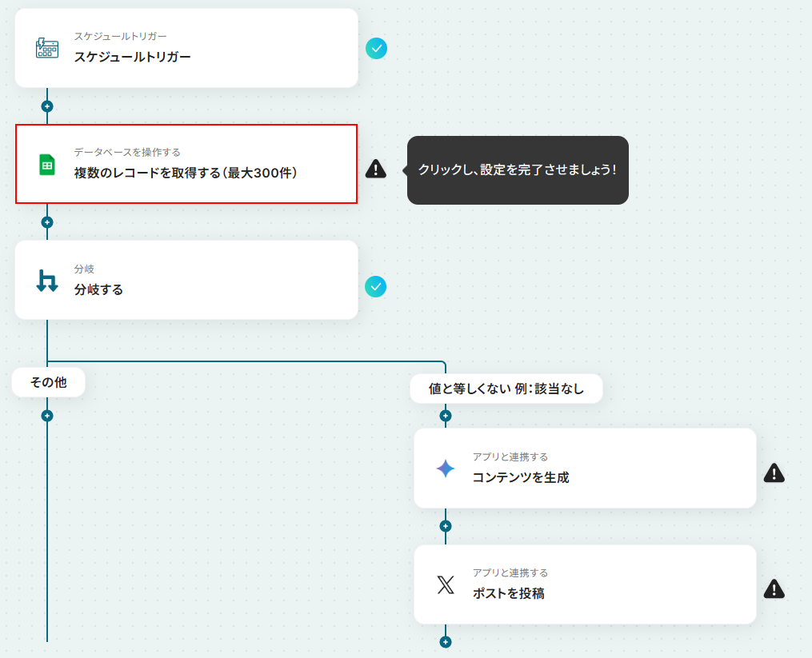Open the コンテンツを生成 step card
Image resolution: width=812 pixels, height=658 pixels.
[585, 468]
